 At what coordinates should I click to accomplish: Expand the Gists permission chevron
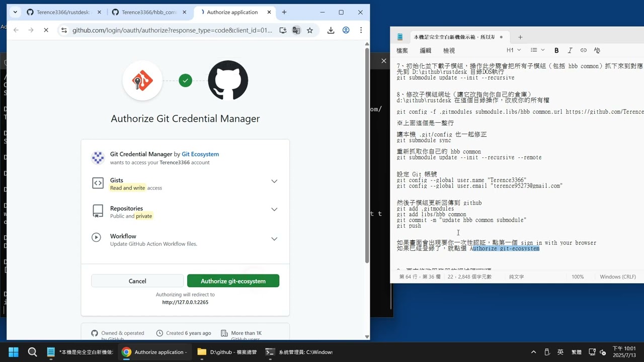pos(274,182)
